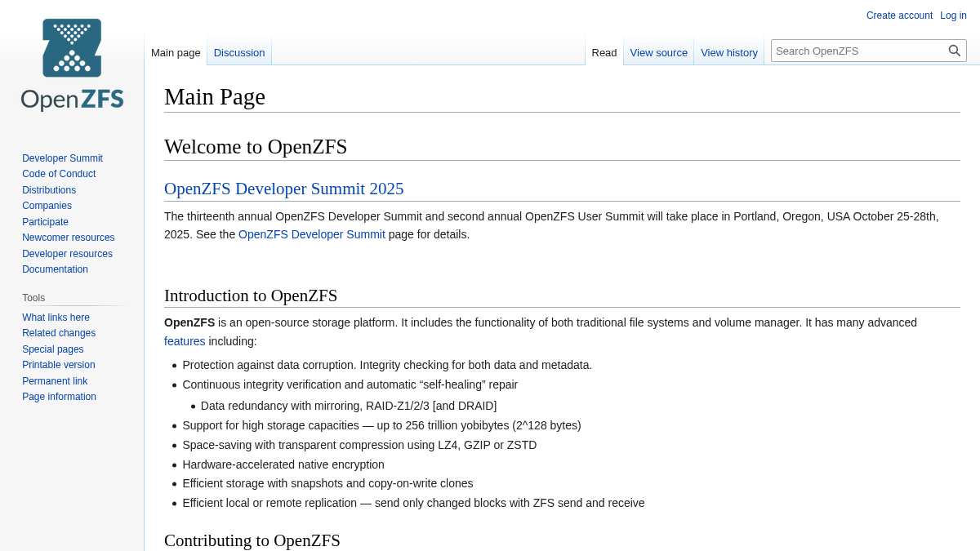Viewport: 980px width, 551px height.
Task: Open the OpenZFS Developer Summit 2025 heading link
Action: point(283,189)
